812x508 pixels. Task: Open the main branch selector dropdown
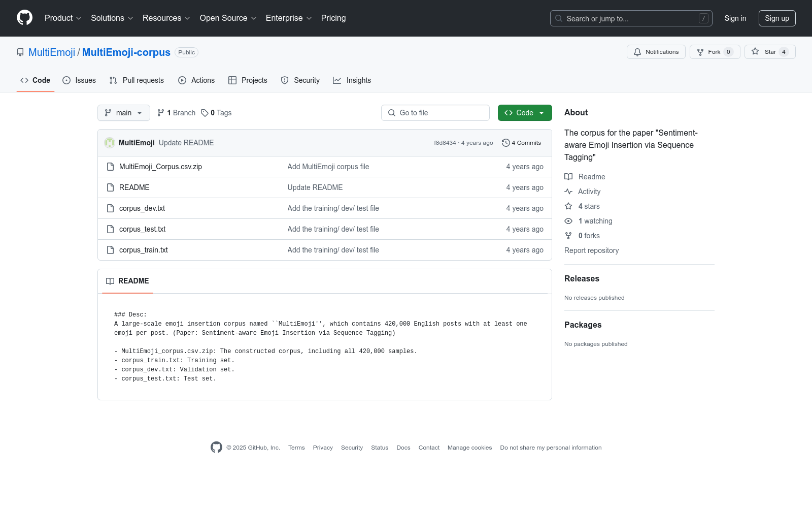(124, 113)
